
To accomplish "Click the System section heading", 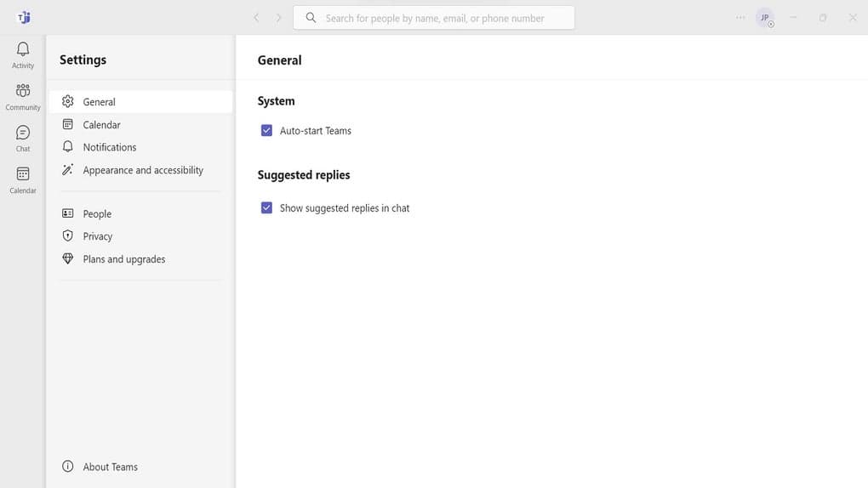I will pos(276,100).
